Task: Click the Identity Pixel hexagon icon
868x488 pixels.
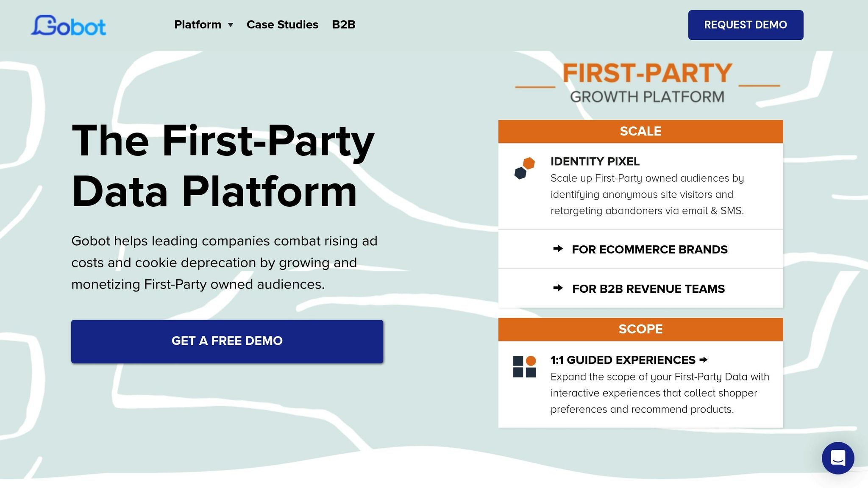Action: 525,168
